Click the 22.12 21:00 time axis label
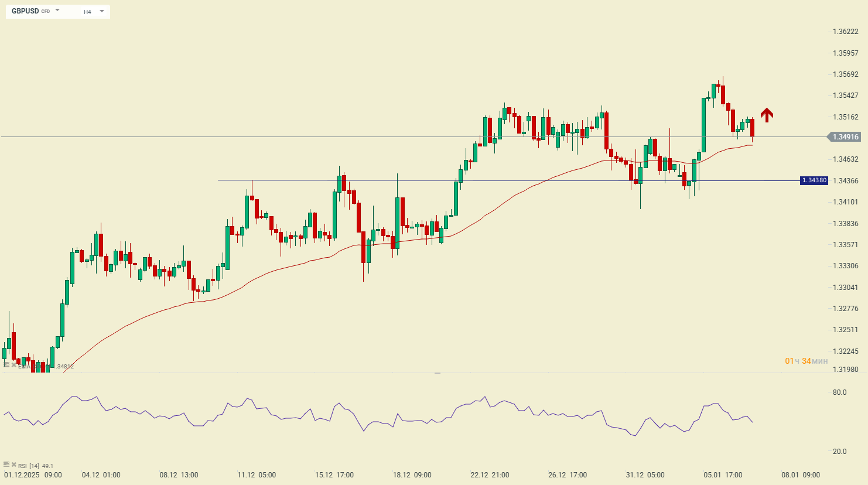 490,475
